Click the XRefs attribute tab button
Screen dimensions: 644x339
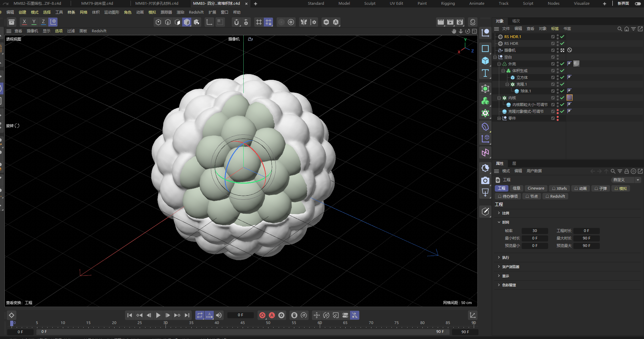tap(559, 188)
